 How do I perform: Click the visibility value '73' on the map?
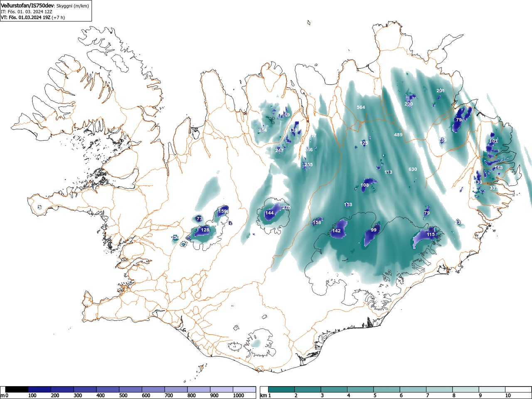tap(199, 219)
